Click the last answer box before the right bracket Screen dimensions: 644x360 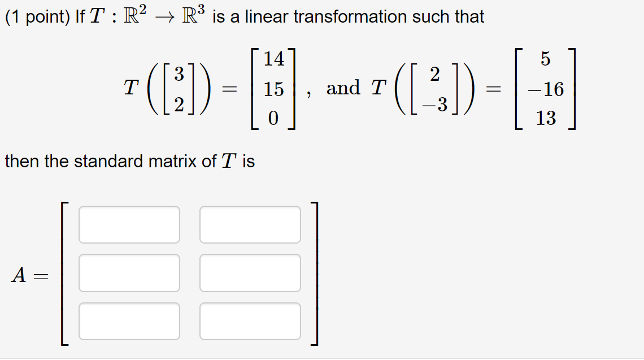click(x=250, y=321)
